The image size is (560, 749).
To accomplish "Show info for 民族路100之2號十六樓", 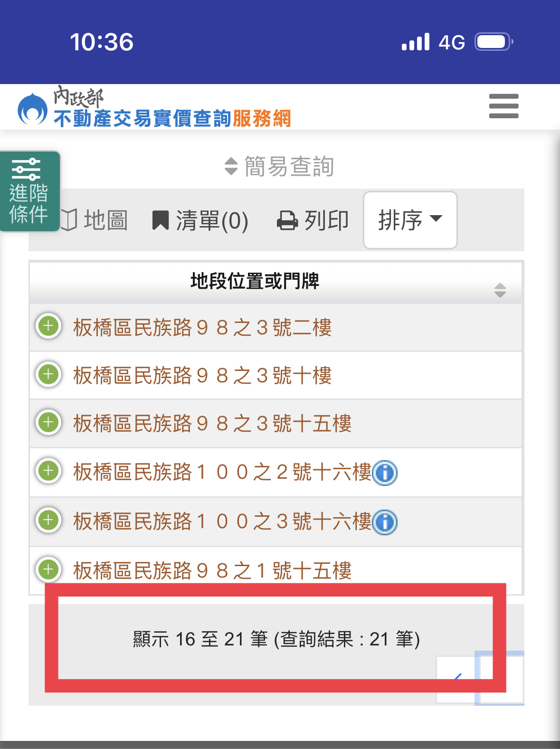I will coord(385,473).
